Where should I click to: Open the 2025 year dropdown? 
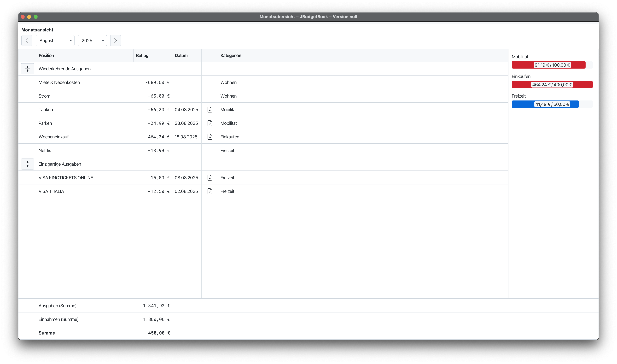coord(92,41)
